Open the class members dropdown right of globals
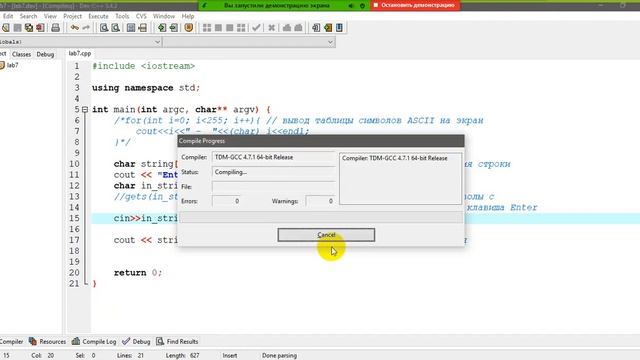The image size is (640, 360). click(x=330, y=42)
